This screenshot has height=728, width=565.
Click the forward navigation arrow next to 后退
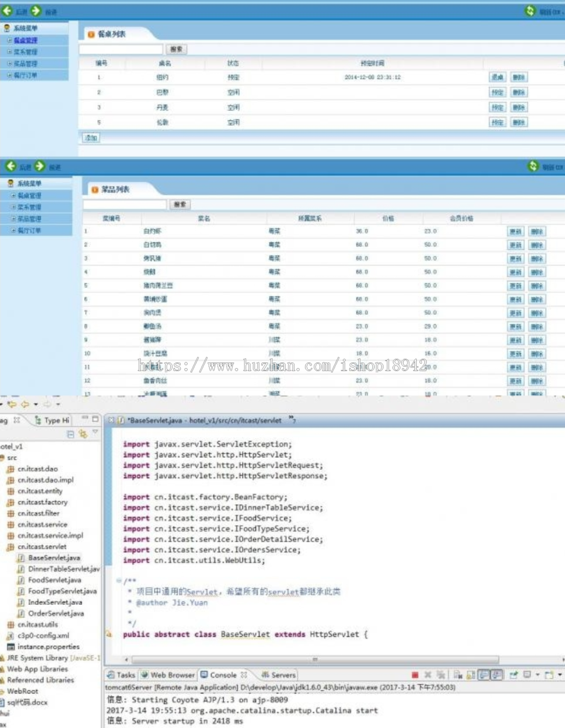[x=35, y=9]
